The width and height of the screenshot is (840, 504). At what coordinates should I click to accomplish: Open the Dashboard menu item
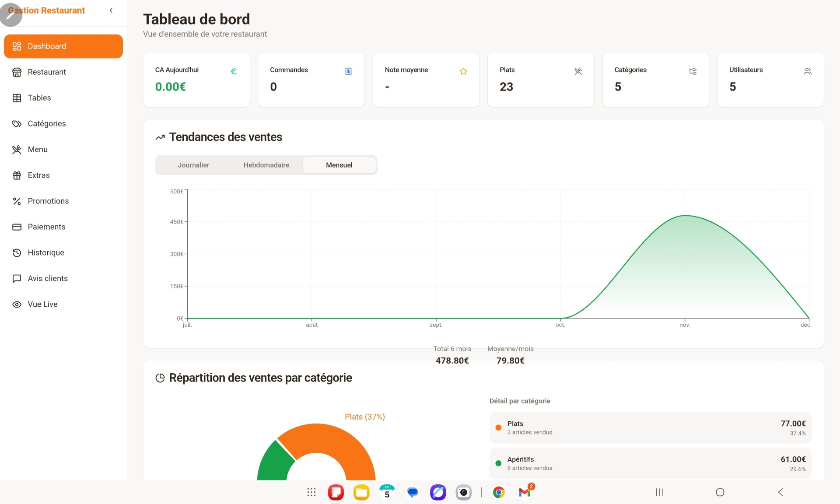coord(63,46)
